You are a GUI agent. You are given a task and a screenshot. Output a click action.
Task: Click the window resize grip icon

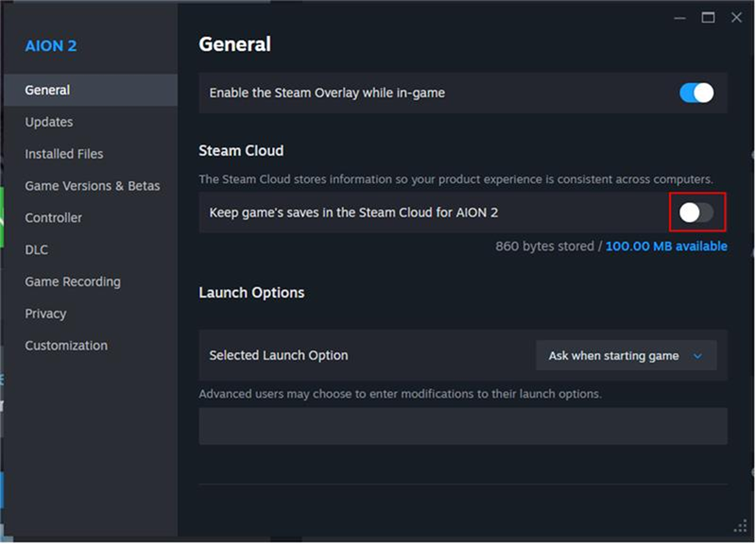point(740,526)
